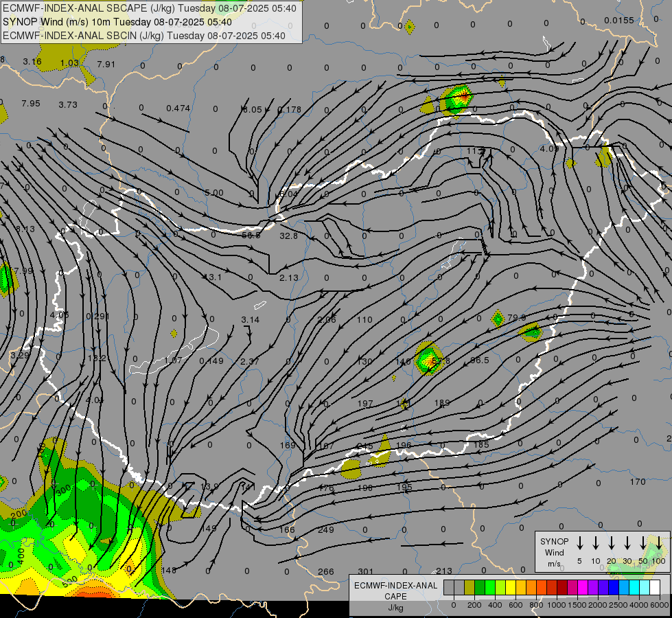672x618 pixels.
Task: Click 'SYNOP Wind m/s' in the wind legend
Action: coord(554,552)
